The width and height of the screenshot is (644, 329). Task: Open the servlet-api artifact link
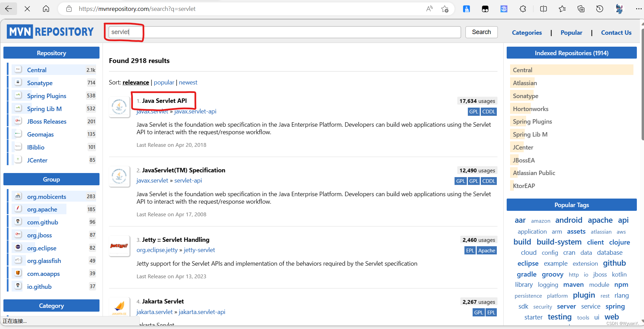click(x=188, y=181)
